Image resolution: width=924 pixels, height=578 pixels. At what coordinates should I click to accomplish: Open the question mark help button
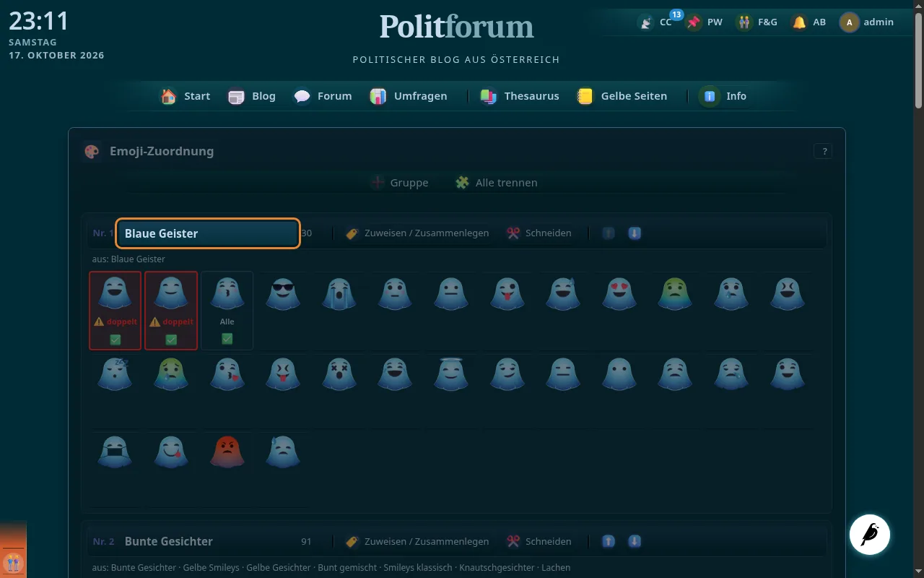pos(823,151)
